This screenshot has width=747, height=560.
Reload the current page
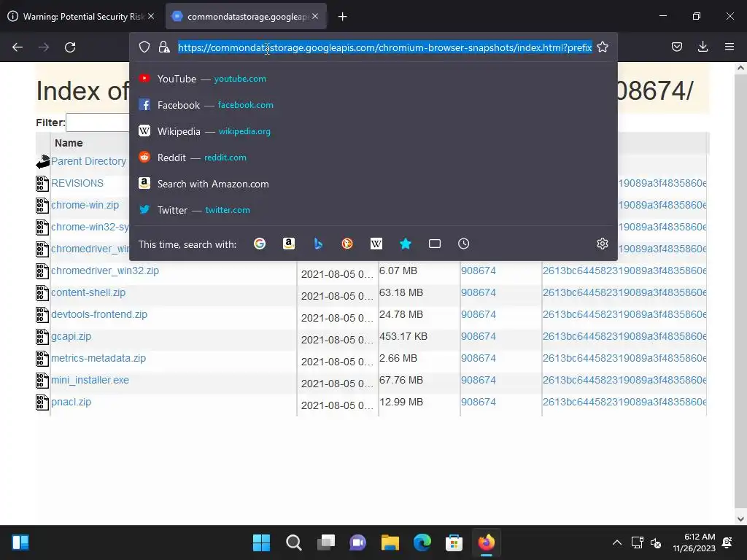point(70,47)
